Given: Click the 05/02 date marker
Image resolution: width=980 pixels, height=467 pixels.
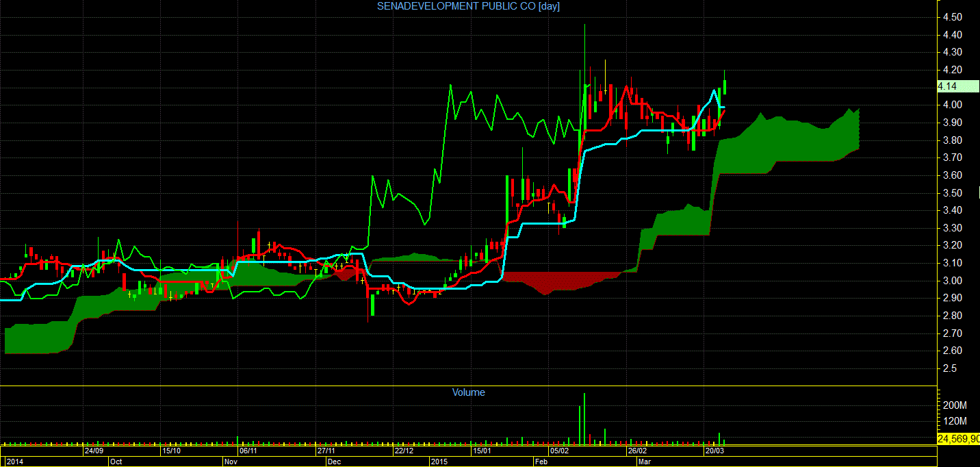Looking at the screenshot, I should [560, 451].
